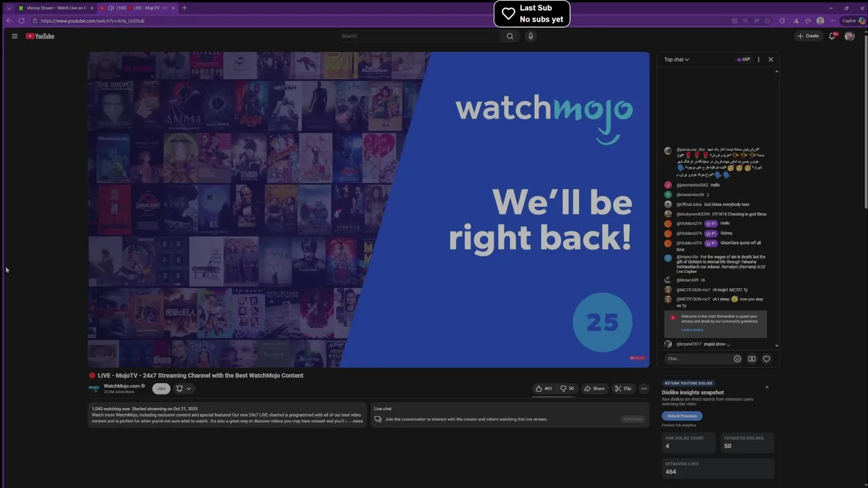Click the Create button
Screen dimensions: 868x488
click(x=808, y=36)
